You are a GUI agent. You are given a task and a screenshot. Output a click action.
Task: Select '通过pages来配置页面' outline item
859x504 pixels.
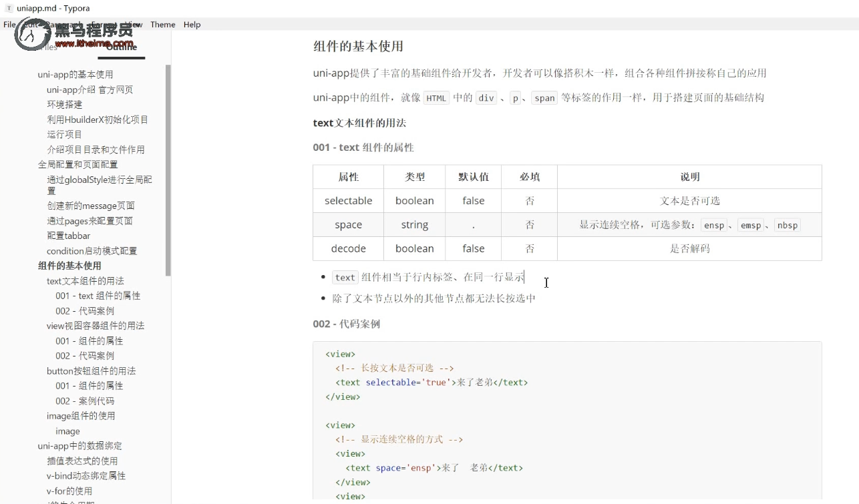pyautogui.click(x=90, y=220)
